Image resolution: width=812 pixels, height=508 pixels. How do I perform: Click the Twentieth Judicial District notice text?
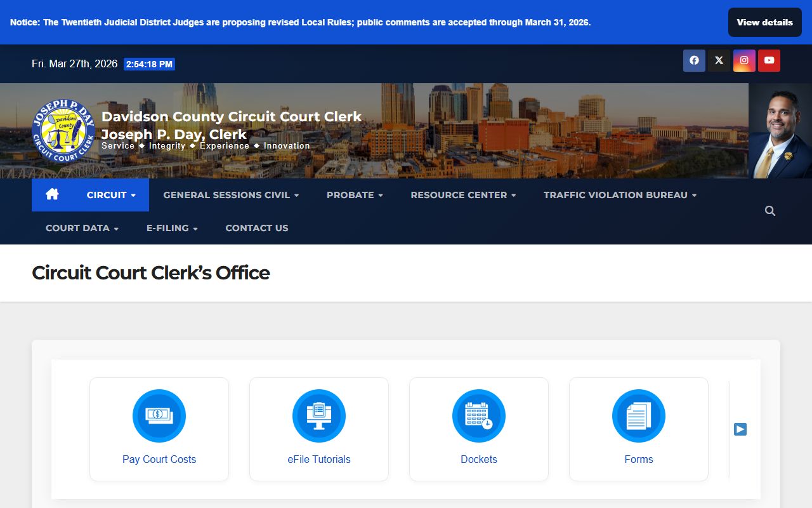[x=300, y=22]
